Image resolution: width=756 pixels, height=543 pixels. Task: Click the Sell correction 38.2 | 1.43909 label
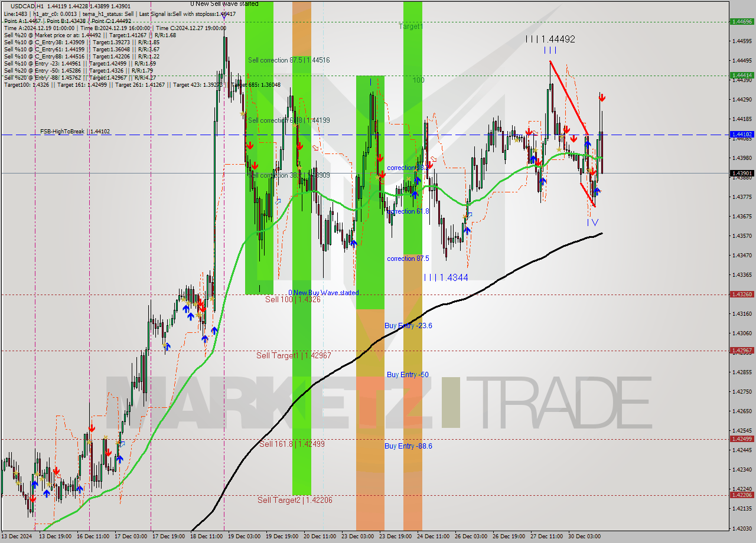[x=289, y=175]
